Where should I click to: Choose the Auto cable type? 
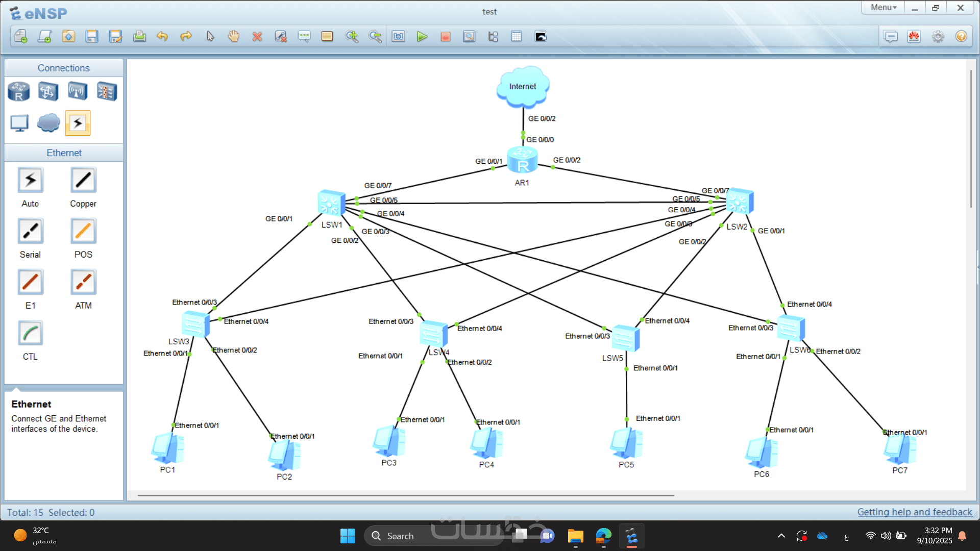(30, 181)
